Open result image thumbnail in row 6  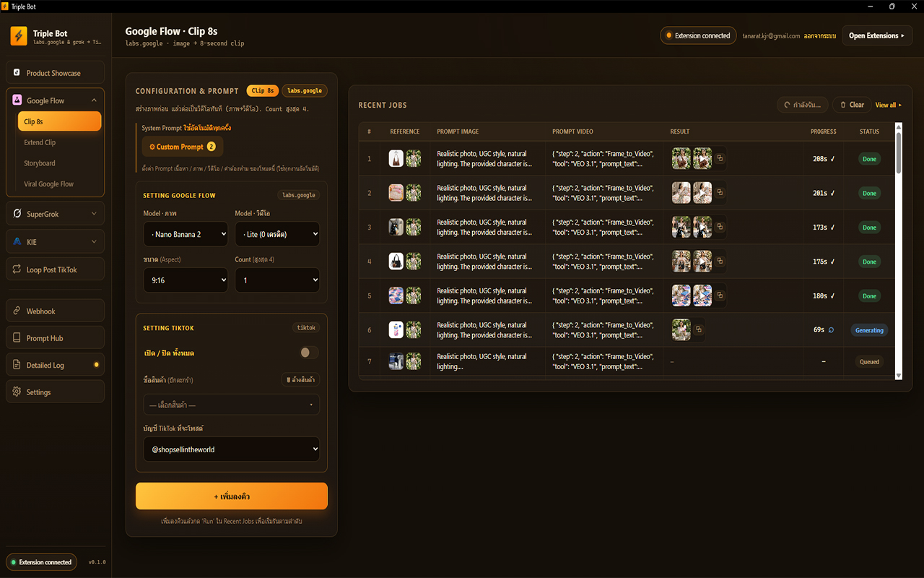point(681,330)
